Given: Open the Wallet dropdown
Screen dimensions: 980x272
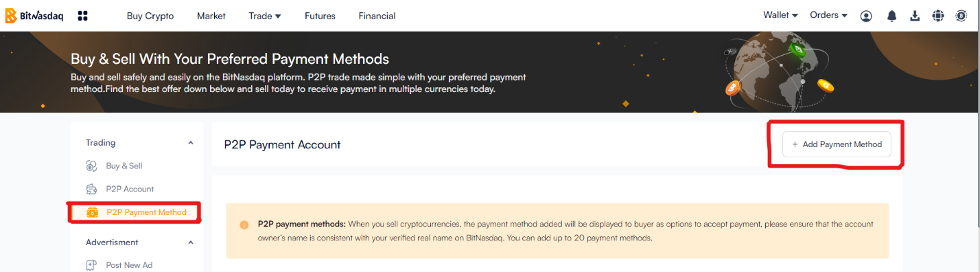Looking at the screenshot, I should tap(780, 15).
